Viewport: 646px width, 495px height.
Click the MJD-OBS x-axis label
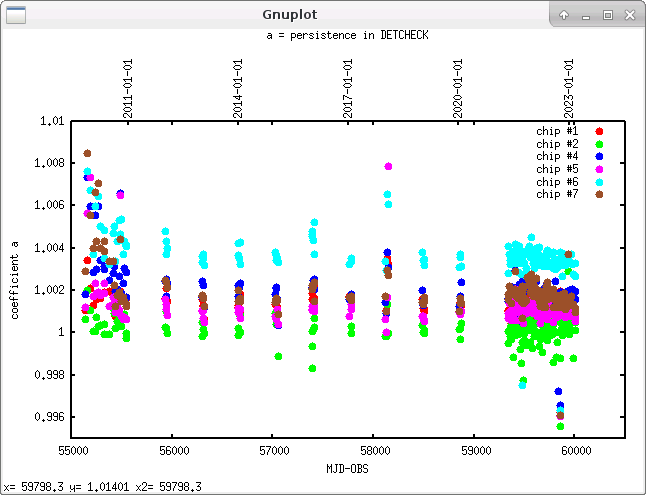pyautogui.click(x=348, y=468)
